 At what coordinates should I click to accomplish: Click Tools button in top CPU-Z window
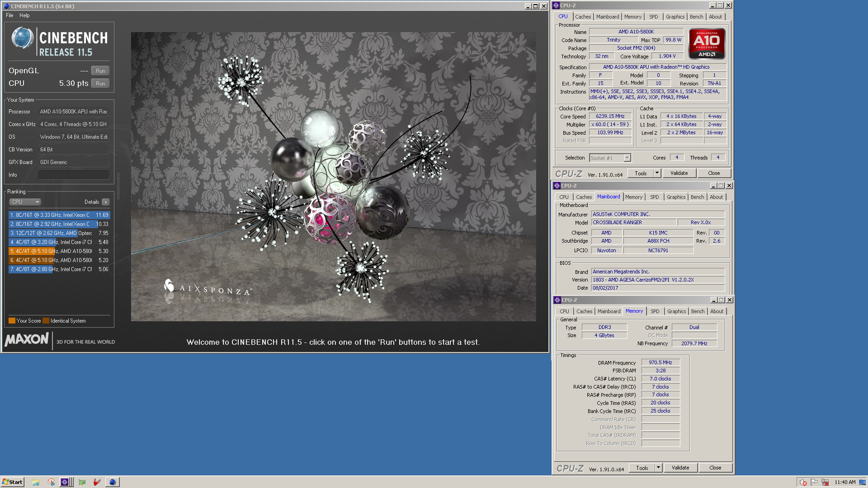click(641, 173)
